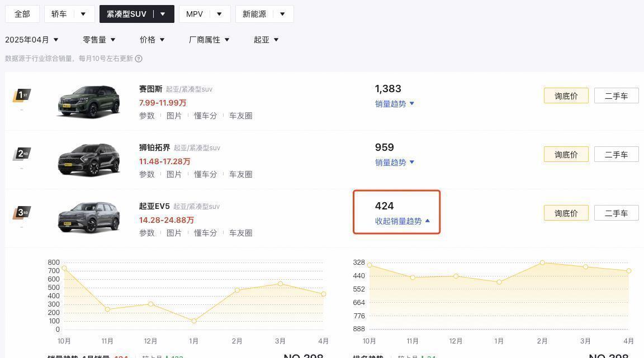644x358 pixels.
Task: Open 懂车分 for 狮铂拓界
Action: pos(205,174)
